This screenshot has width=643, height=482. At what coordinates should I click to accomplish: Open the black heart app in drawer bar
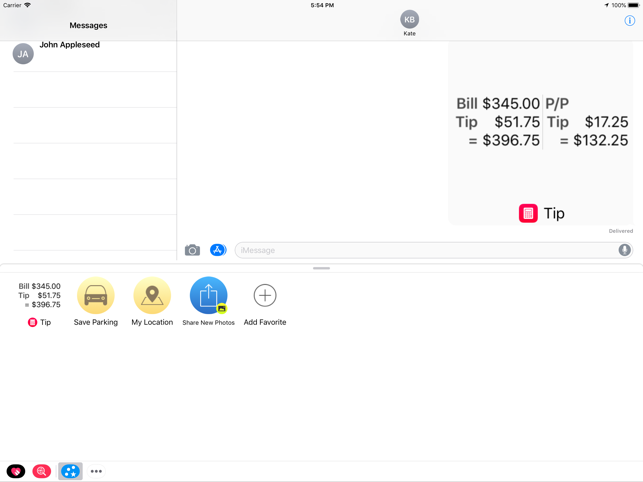[x=16, y=471]
